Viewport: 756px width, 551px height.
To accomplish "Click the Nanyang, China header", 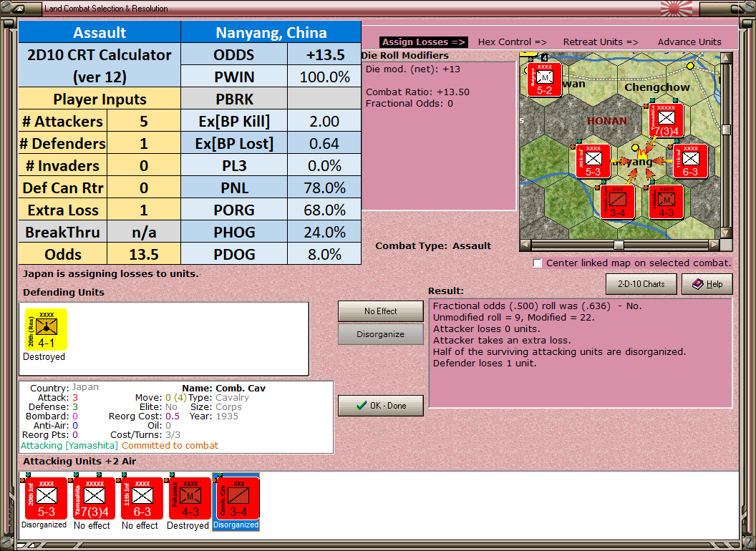I will point(271,32).
